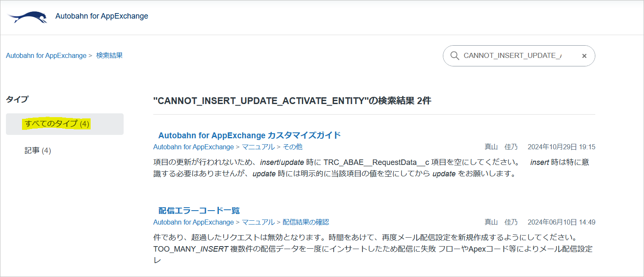The width and height of the screenshot is (644, 277).
Task: Click the TOO_MANY_INSERT snippet text
Action: coord(191,249)
